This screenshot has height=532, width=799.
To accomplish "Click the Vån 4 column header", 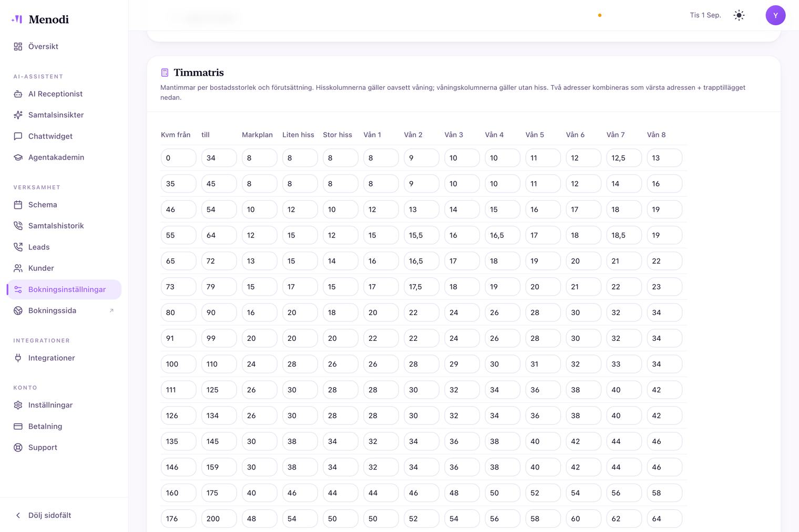I will 494,135.
